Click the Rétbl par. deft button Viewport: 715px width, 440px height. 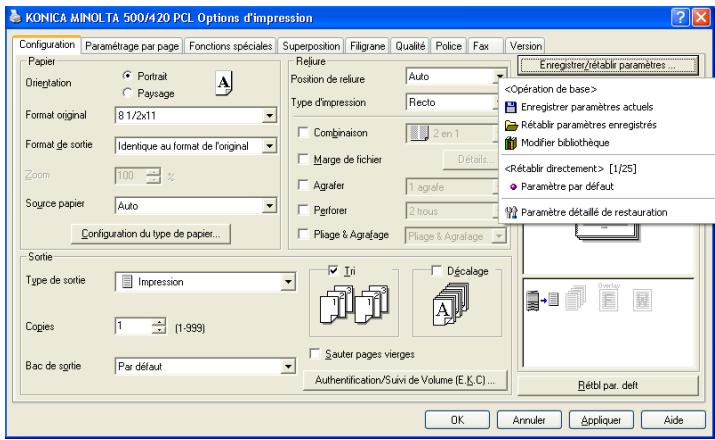point(608,385)
